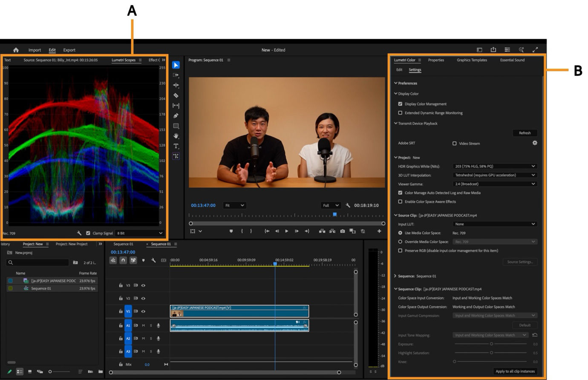Viewport: 588px width, 380px height.
Task: Uncheck Display Color Management
Action: [400, 104]
